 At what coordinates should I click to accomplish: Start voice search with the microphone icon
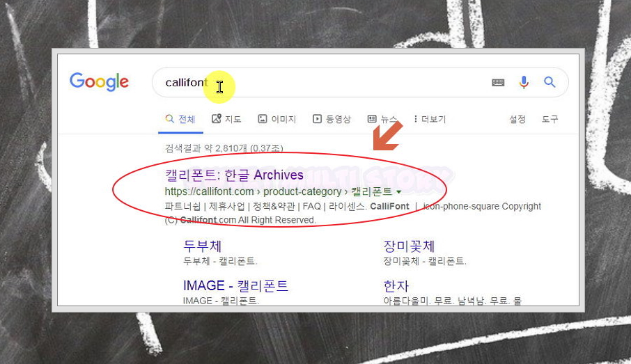coord(524,82)
